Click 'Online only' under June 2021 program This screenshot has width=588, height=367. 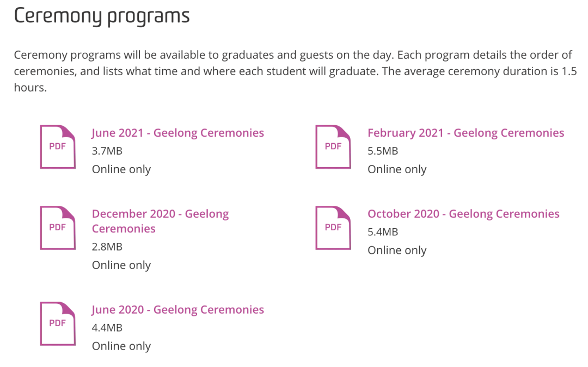click(121, 170)
